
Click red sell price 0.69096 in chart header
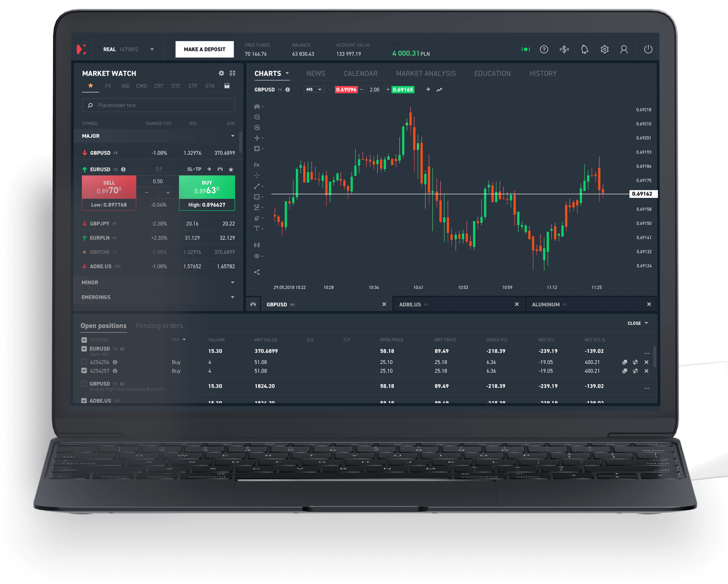pos(346,90)
